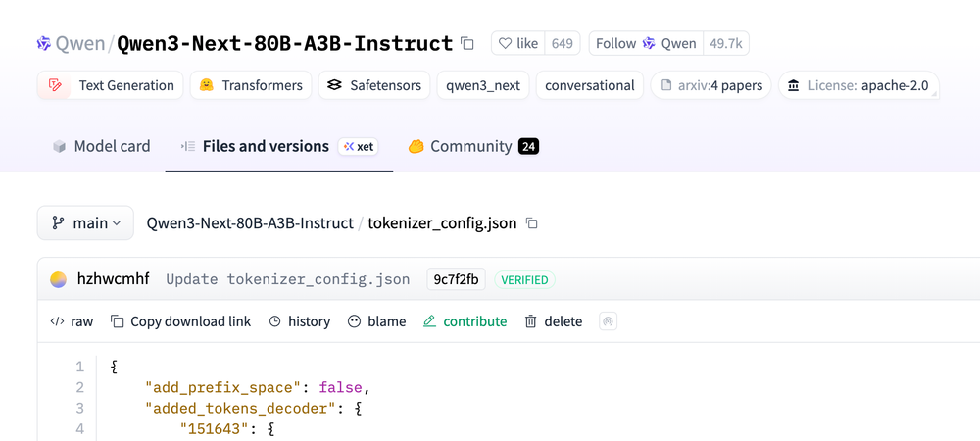Viewport: 980px width, 441px height.
Task: Open the arxiv 4 papers tag
Action: click(x=710, y=85)
